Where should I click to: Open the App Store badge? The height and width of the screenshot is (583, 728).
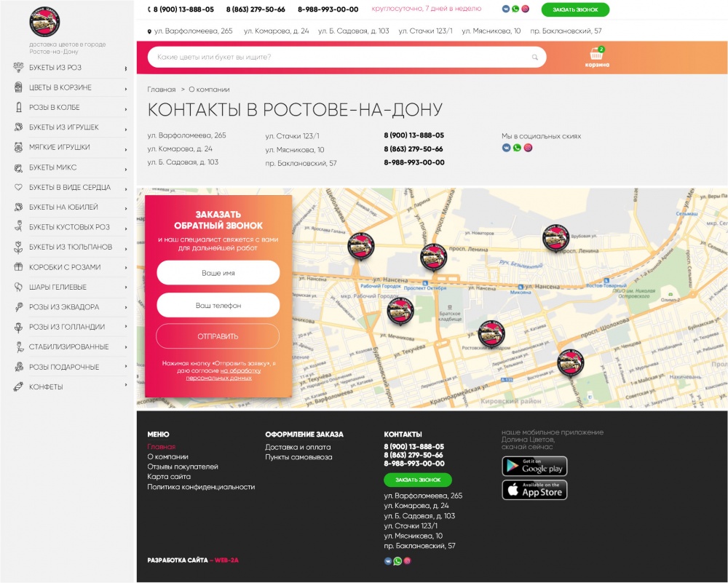click(534, 490)
